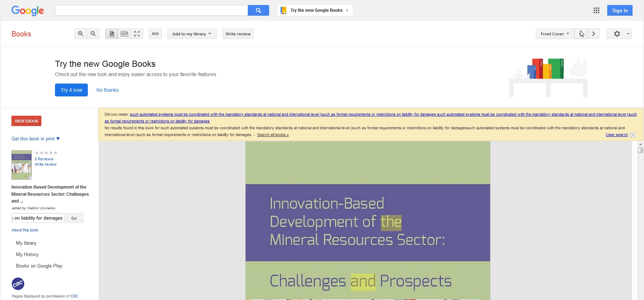Click the scrollbar up arrow

(x=640, y=144)
